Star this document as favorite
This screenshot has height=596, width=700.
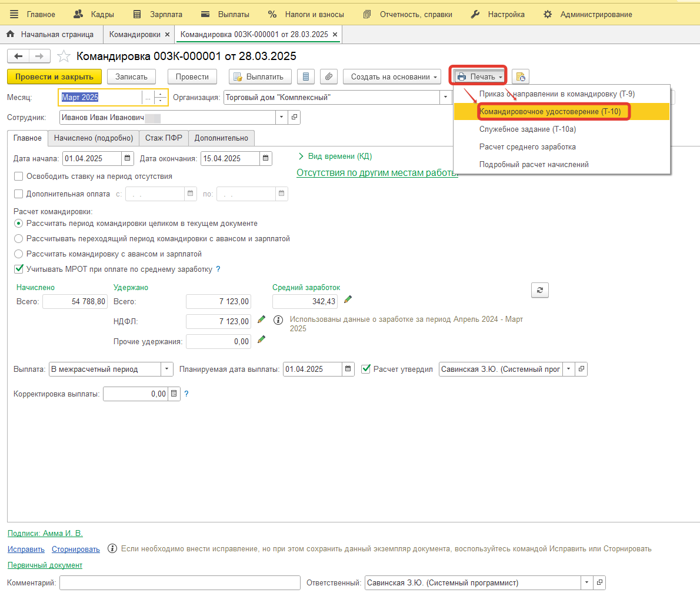click(64, 56)
